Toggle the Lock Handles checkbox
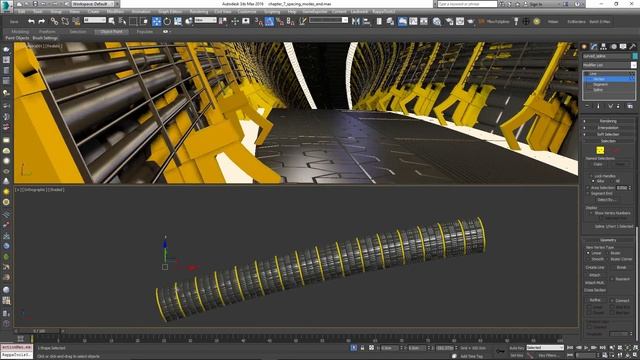Viewport: 640px width, 360px height. click(591, 176)
